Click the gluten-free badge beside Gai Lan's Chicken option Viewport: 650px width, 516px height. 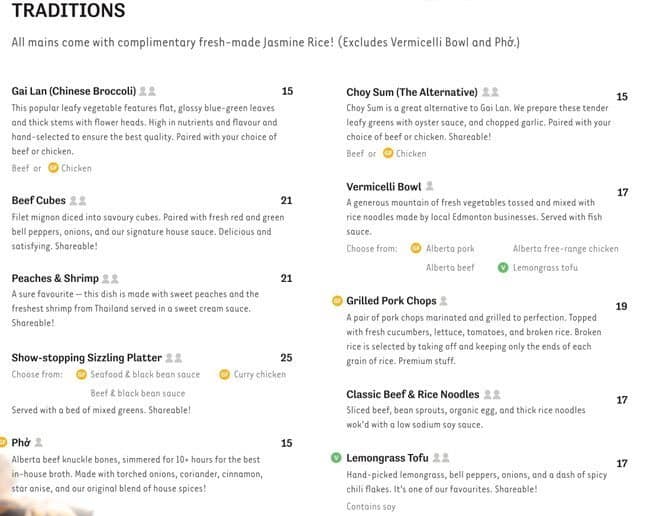click(x=53, y=168)
